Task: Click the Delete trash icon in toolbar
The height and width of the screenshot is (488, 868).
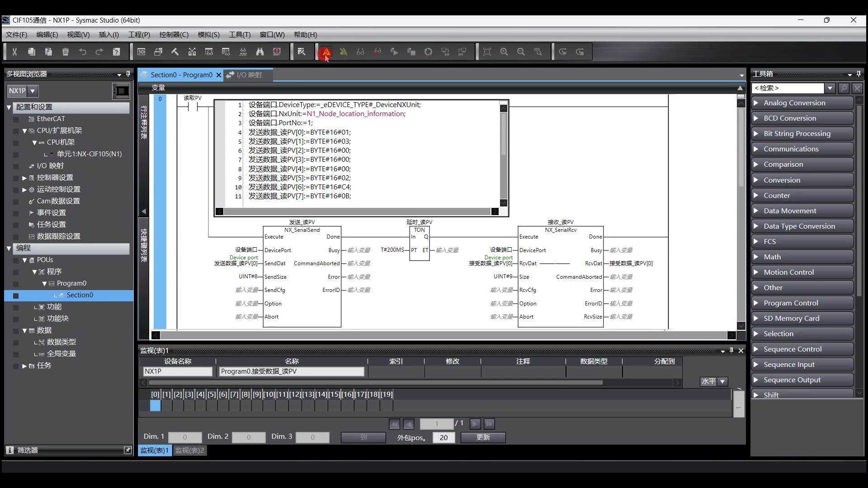Action: 66,52
